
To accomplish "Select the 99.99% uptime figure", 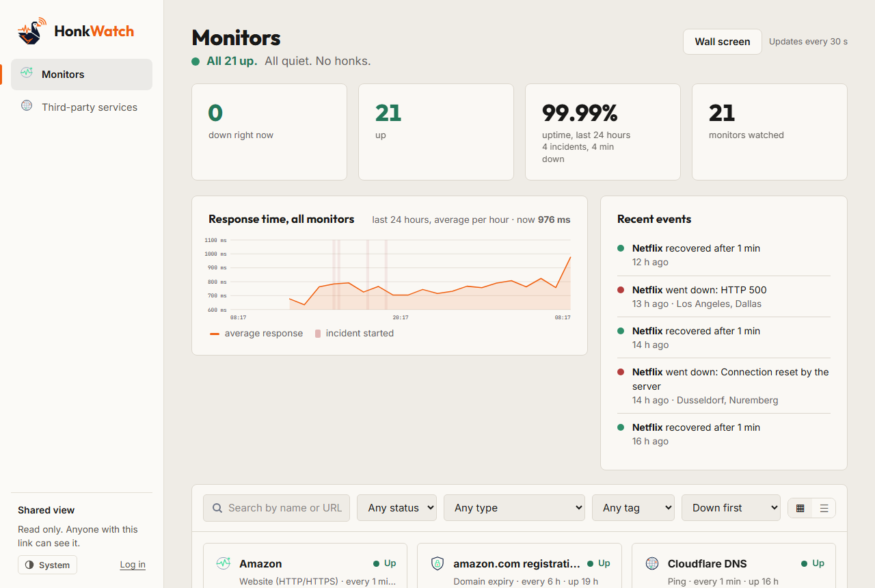I will tap(580, 113).
